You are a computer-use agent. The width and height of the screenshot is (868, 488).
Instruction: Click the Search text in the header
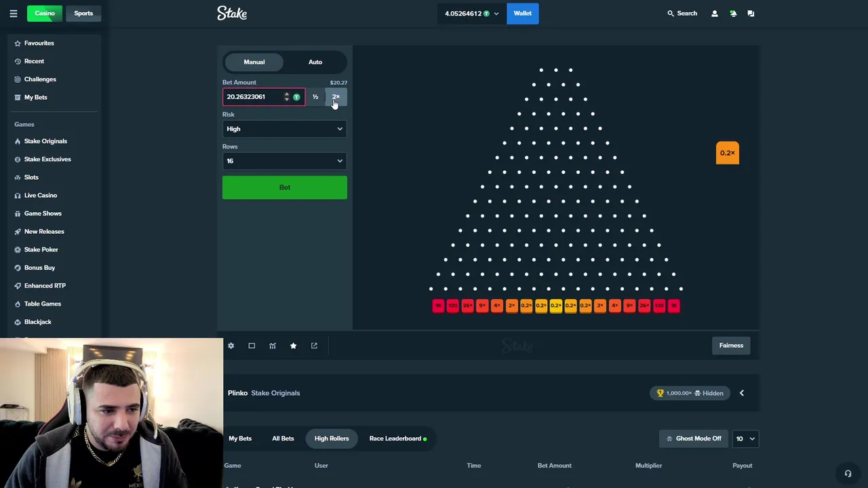coord(687,13)
